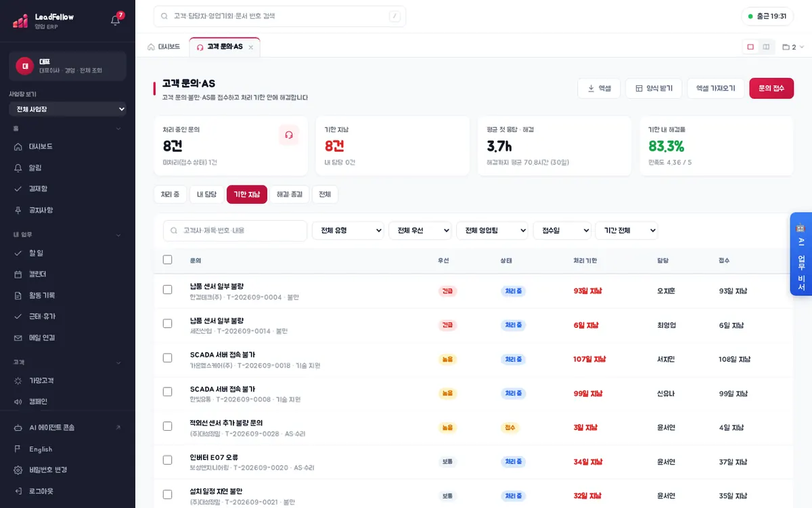Check the row T-202609-0021 checkbox
The height and width of the screenshot is (508, 812).
pos(168,494)
